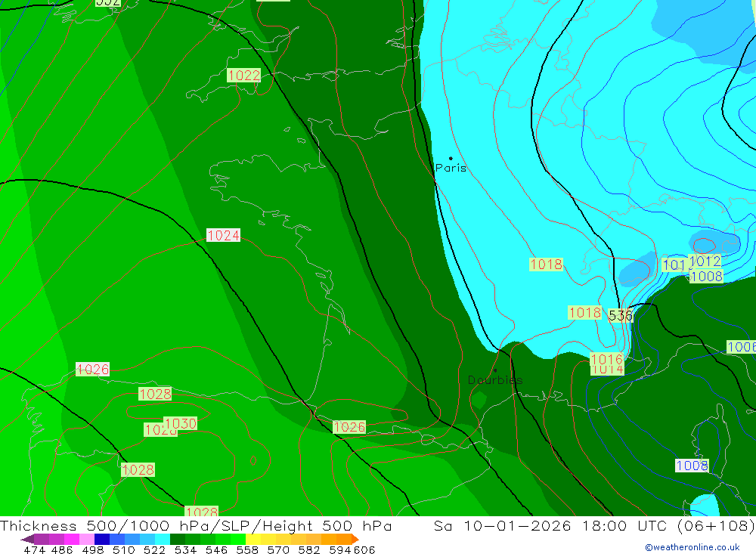Click the 1024 isobar label
This screenshot has height=554, width=756.
(223, 236)
